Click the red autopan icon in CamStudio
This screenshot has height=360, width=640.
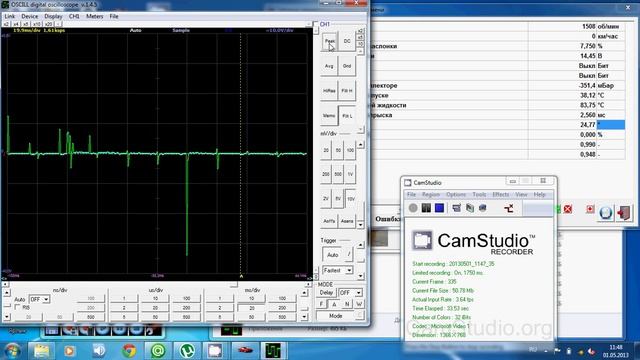[x=509, y=209]
